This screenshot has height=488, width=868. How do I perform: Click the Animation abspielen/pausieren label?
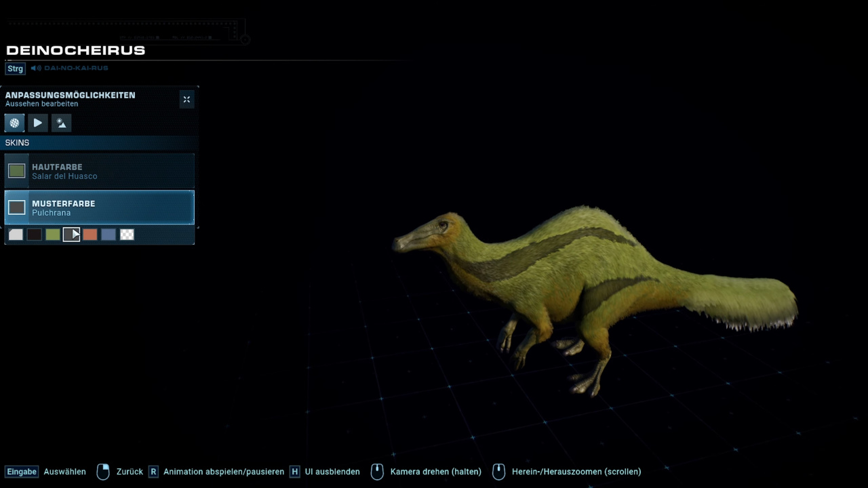tap(224, 472)
